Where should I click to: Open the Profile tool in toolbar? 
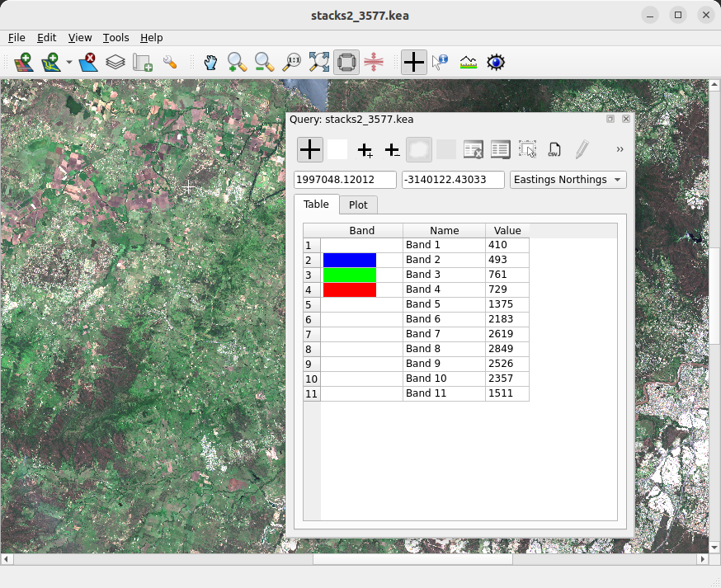point(469,62)
